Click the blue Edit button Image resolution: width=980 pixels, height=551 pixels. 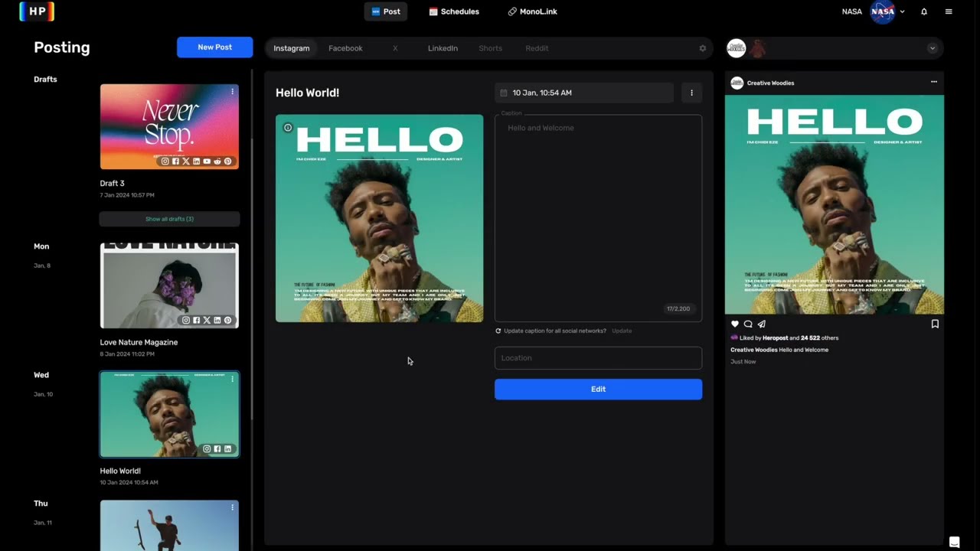[x=598, y=390]
